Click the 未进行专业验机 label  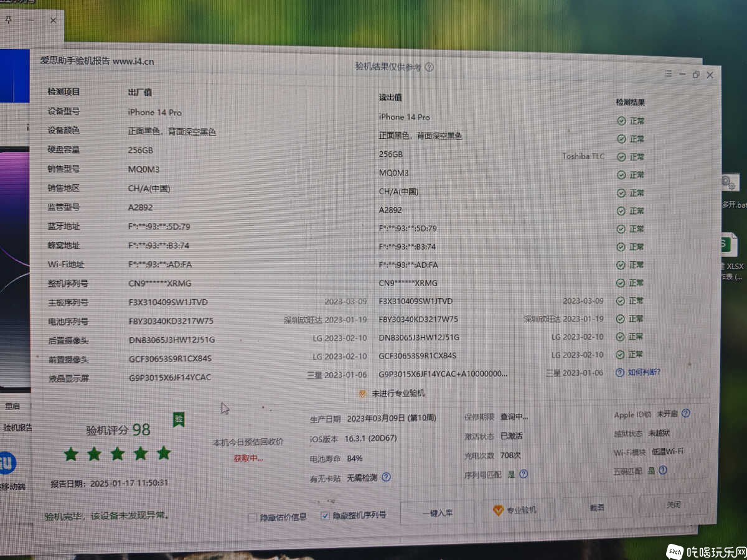coord(398,394)
